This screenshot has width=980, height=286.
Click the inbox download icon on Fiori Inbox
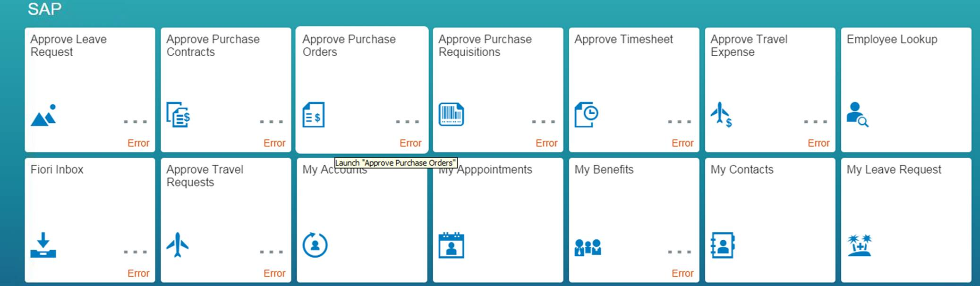43,245
